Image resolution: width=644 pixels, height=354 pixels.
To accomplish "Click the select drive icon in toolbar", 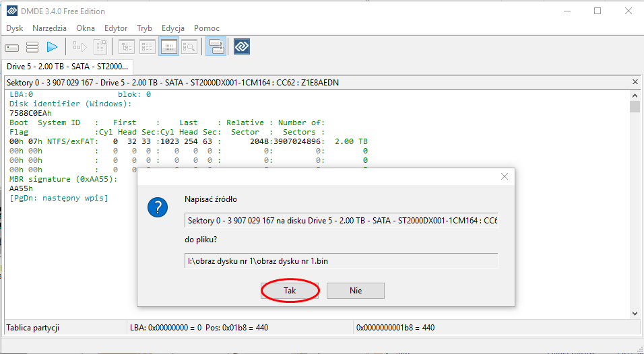I will (12, 47).
